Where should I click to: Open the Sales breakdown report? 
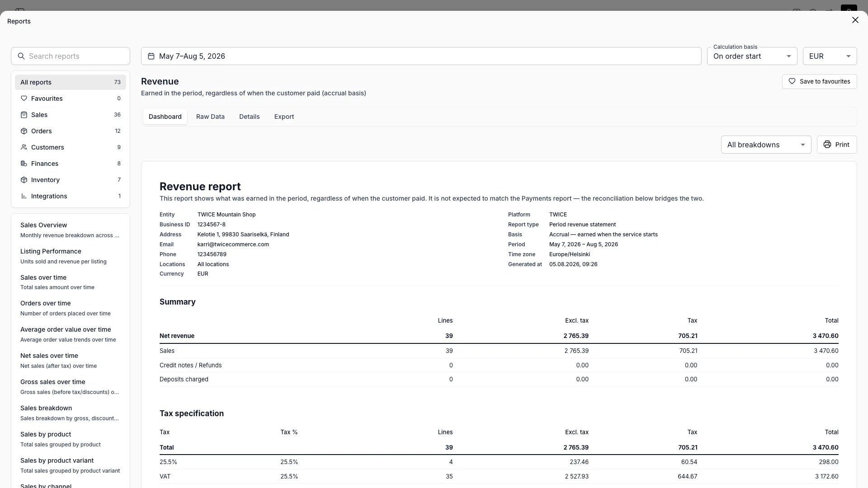pyautogui.click(x=71, y=413)
